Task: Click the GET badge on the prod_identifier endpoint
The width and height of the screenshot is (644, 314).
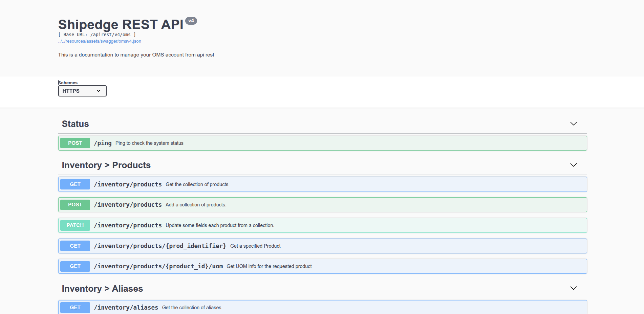Action: pyautogui.click(x=75, y=246)
